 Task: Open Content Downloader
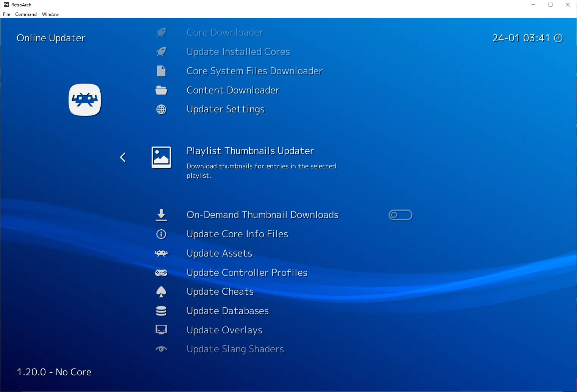point(233,90)
